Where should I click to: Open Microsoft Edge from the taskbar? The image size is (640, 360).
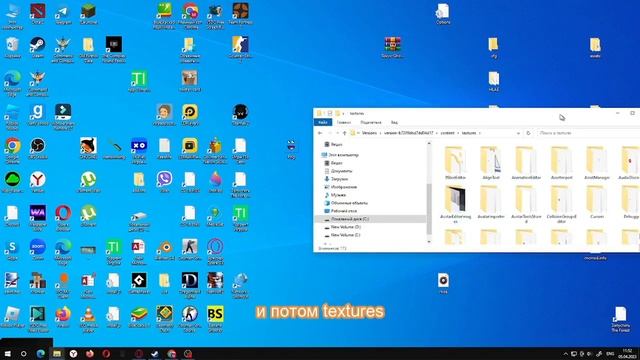[40, 354]
